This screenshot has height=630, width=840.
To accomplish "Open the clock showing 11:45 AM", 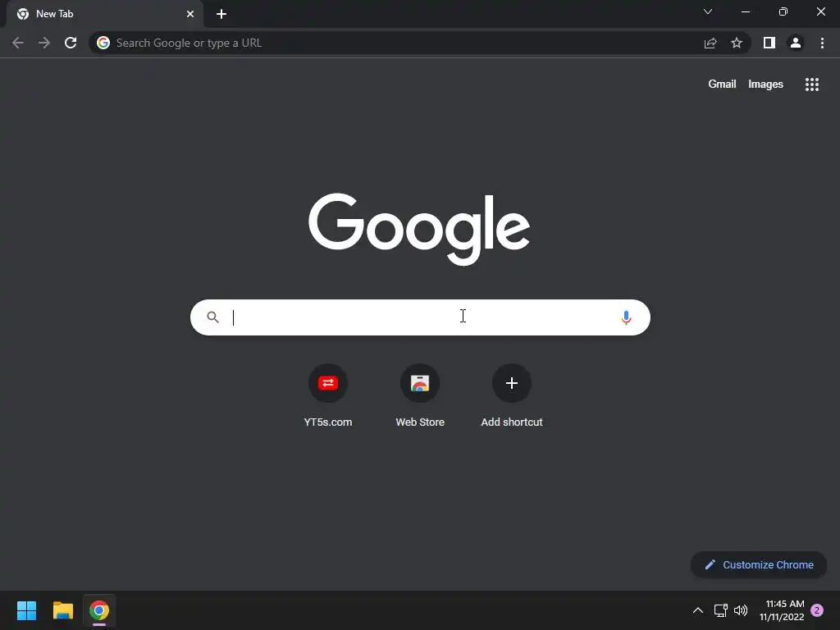I will [x=782, y=610].
